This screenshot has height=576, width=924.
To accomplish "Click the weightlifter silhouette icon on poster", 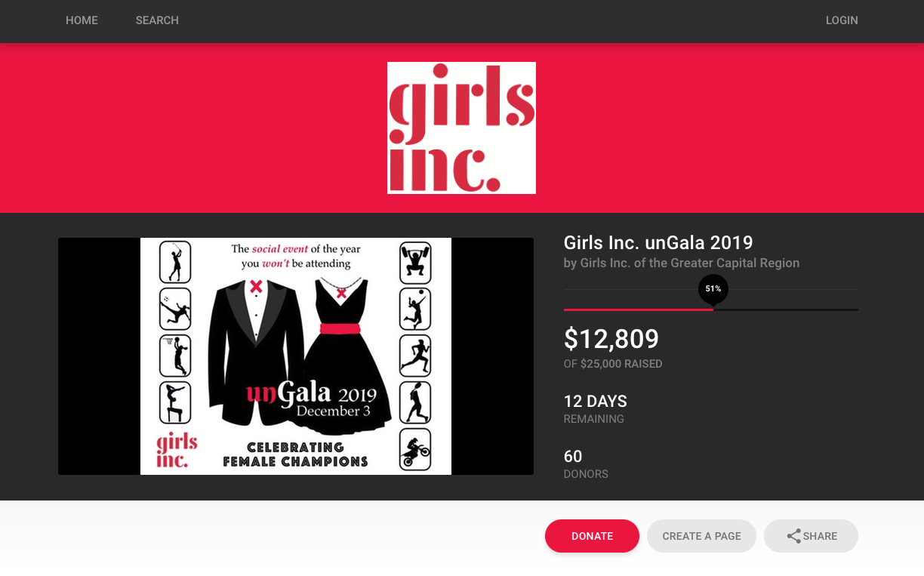I will click(415, 261).
